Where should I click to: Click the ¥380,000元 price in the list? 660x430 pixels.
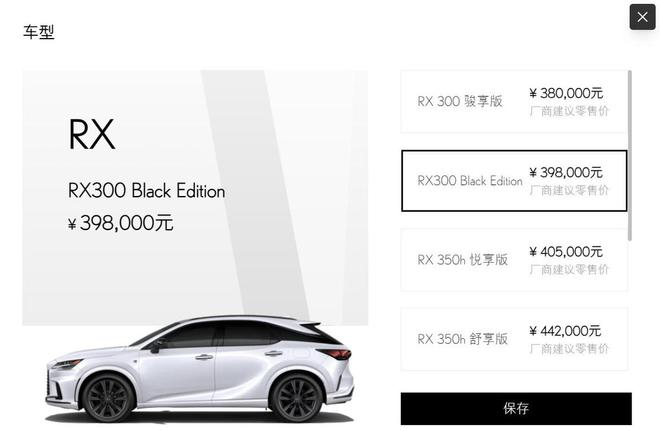point(566,93)
